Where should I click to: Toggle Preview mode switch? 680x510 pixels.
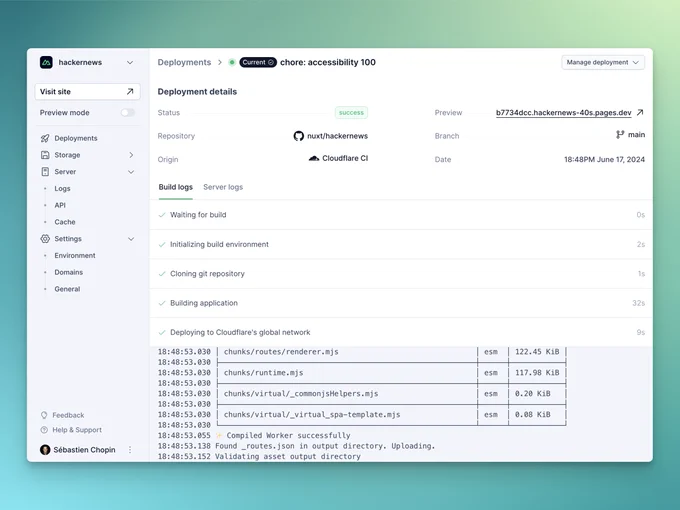tap(128, 113)
